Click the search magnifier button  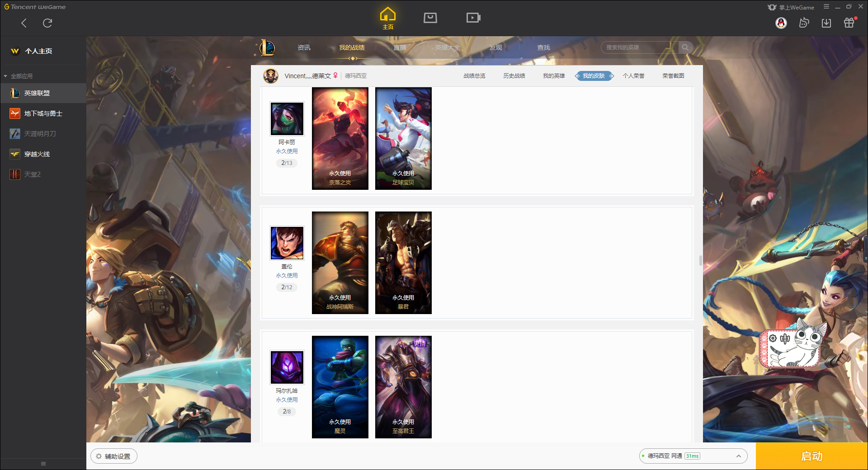point(685,47)
